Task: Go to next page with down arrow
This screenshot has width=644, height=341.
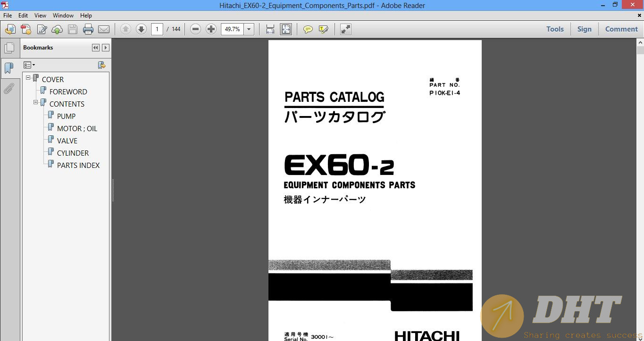Action: pos(141,29)
